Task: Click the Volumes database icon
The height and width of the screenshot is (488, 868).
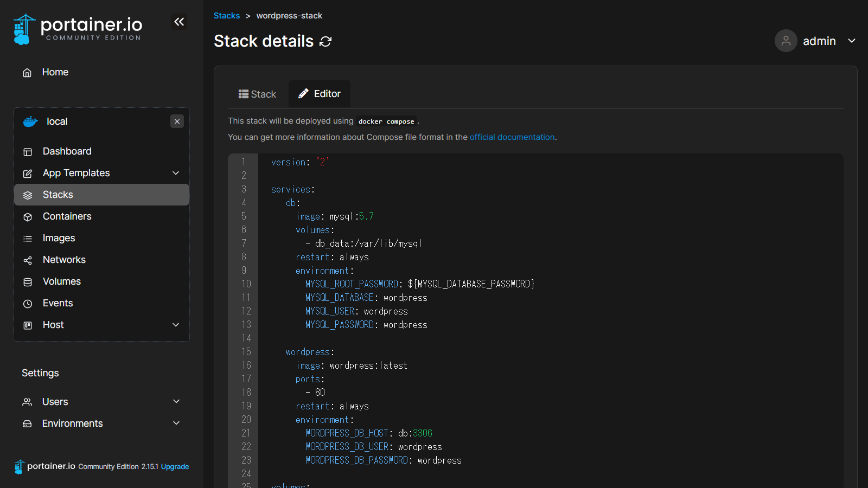Action: click(28, 282)
